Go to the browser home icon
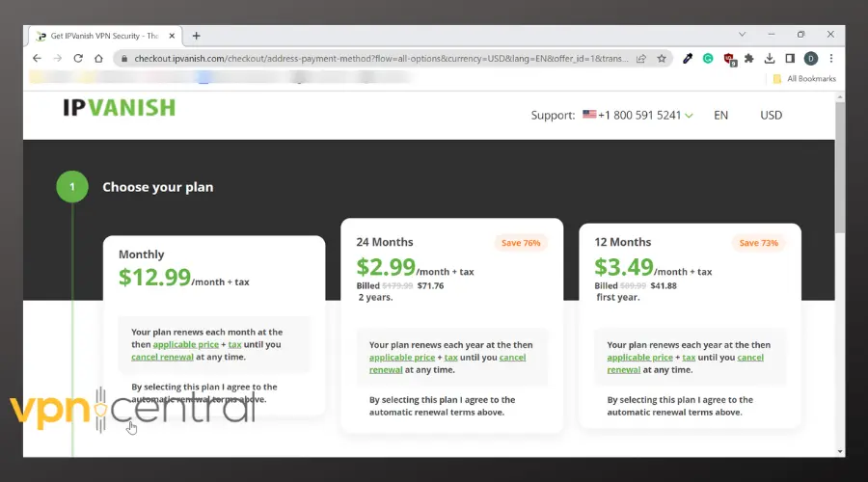 [98, 58]
